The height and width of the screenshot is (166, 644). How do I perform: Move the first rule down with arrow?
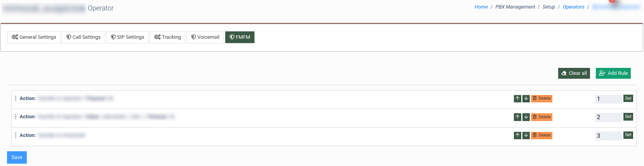click(x=526, y=99)
